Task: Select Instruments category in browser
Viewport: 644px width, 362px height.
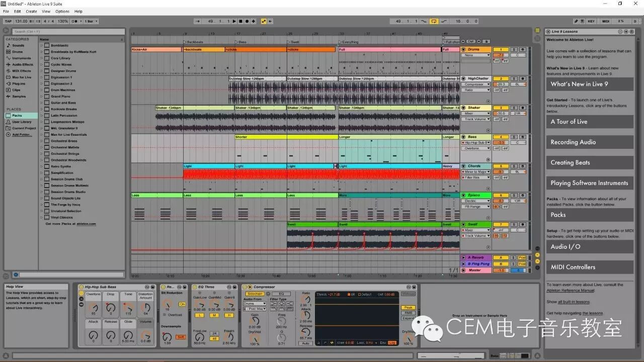Action: 21,58
